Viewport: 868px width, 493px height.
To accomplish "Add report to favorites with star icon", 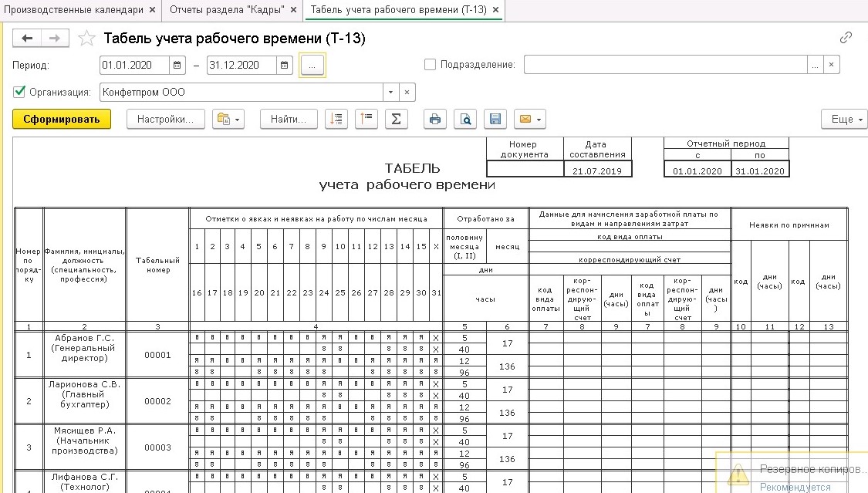I will point(86,38).
